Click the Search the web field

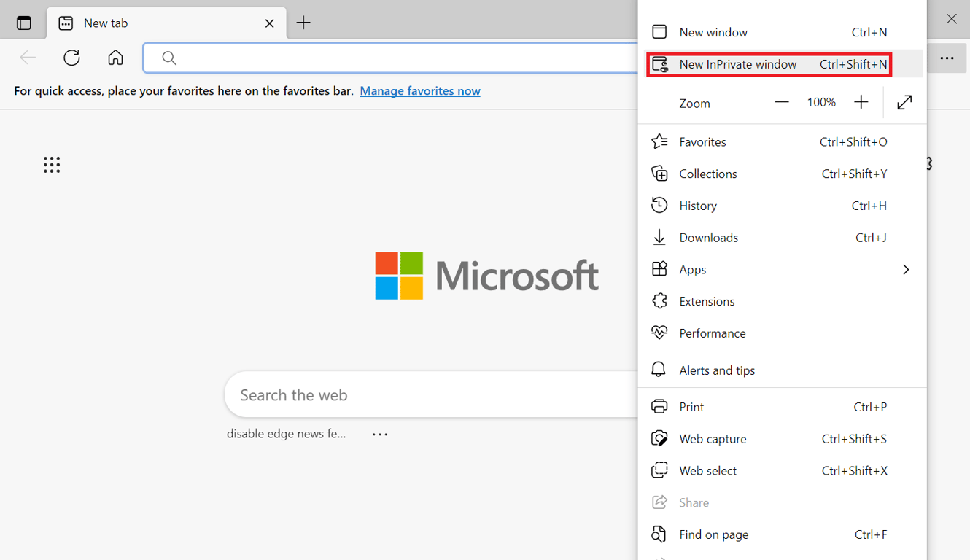point(365,394)
